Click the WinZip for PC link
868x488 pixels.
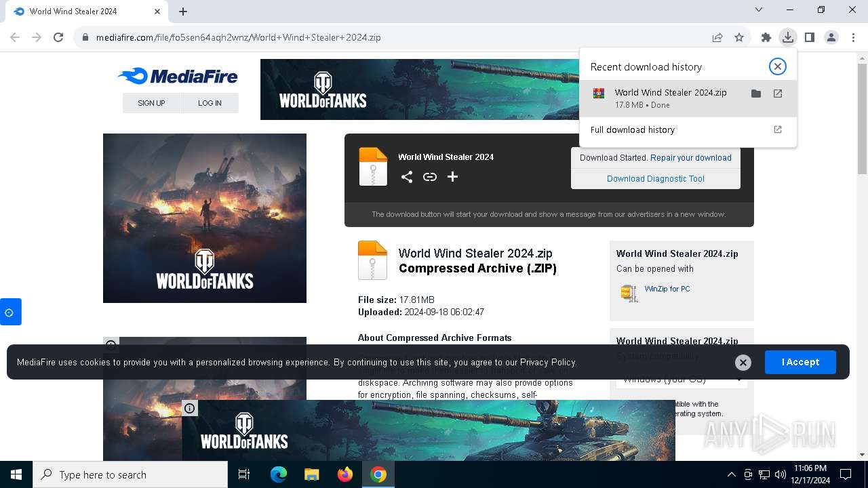667,289
